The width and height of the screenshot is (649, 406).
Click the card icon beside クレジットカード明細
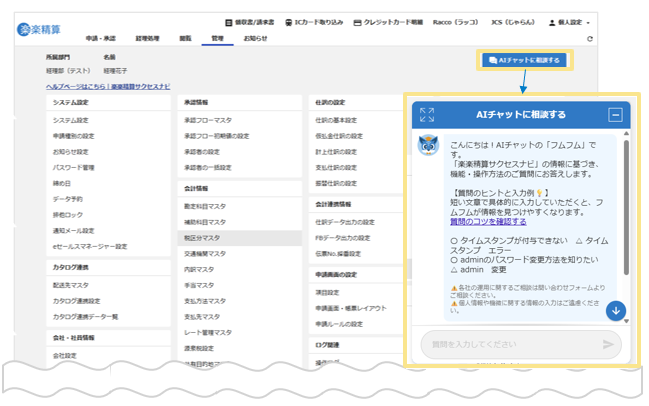pyautogui.click(x=357, y=22)
